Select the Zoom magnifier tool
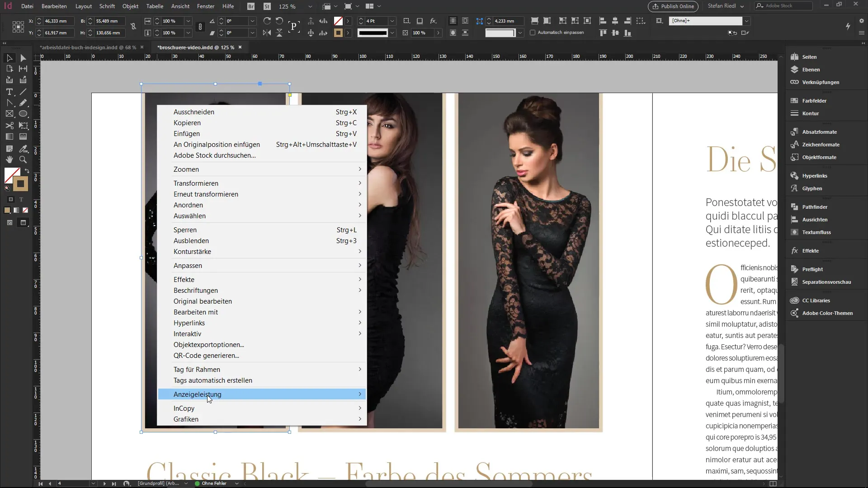The image size is (868, 488). (23, 160)
